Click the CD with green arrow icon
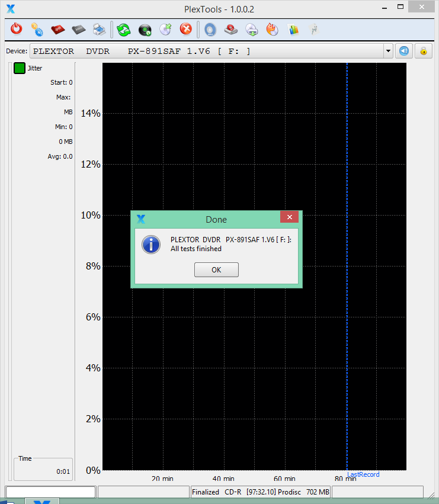 coord(166,30)
